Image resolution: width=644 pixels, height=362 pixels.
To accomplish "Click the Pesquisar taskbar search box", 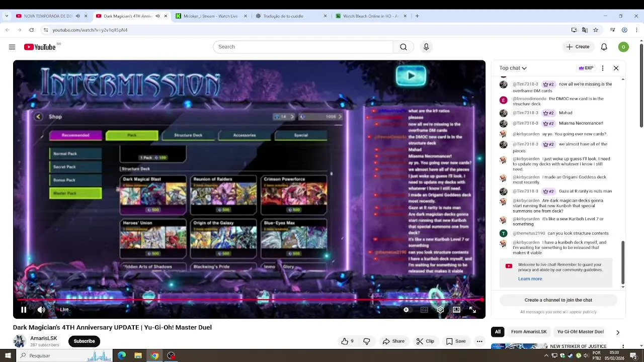I will tap(64, 356).
